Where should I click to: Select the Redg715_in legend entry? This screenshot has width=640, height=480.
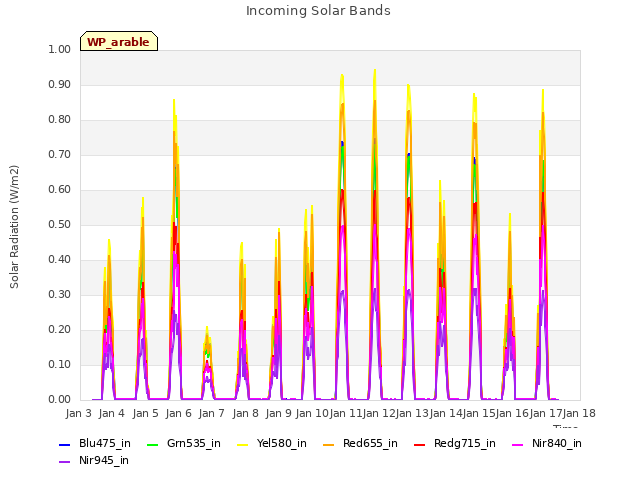tap(455, 443)
